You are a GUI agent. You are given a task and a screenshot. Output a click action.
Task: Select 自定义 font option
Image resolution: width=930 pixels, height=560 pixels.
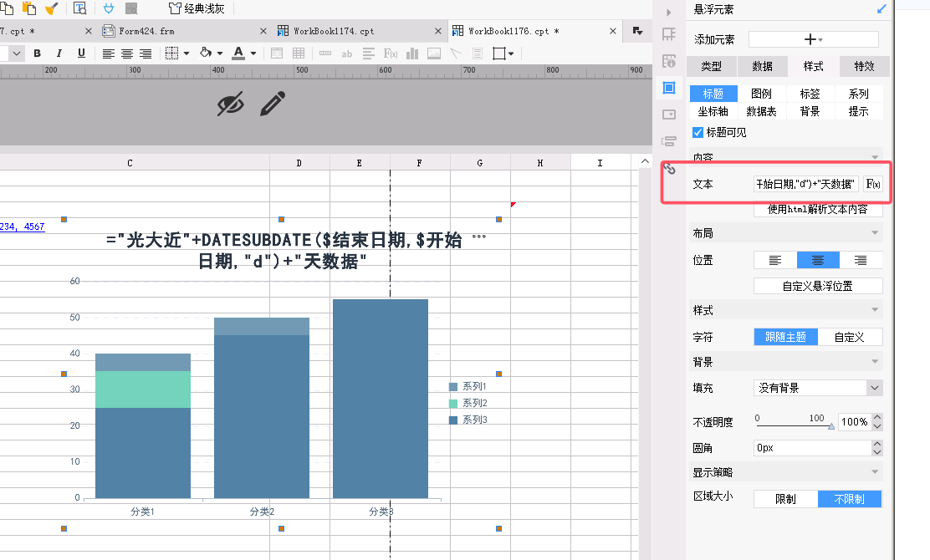850,337
